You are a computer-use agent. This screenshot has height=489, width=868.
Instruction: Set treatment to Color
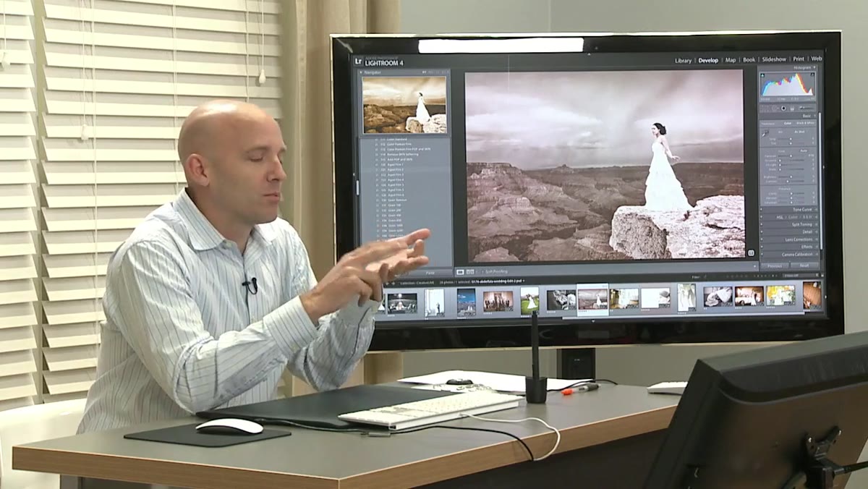tap(788, 123)
